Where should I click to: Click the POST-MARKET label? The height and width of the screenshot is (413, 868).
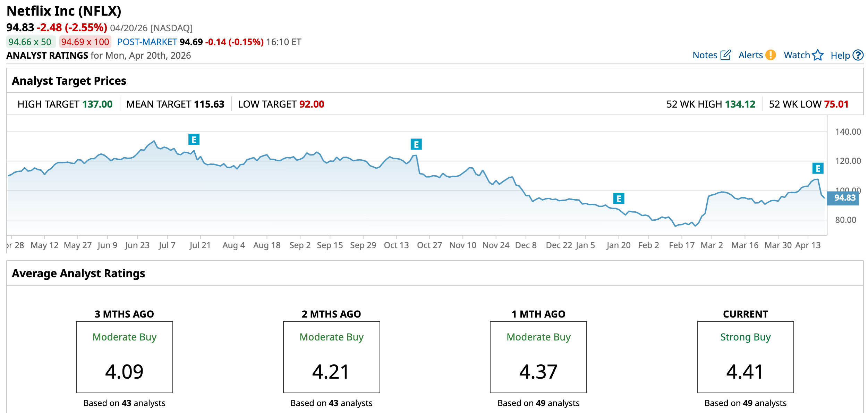tap(147, 42)
